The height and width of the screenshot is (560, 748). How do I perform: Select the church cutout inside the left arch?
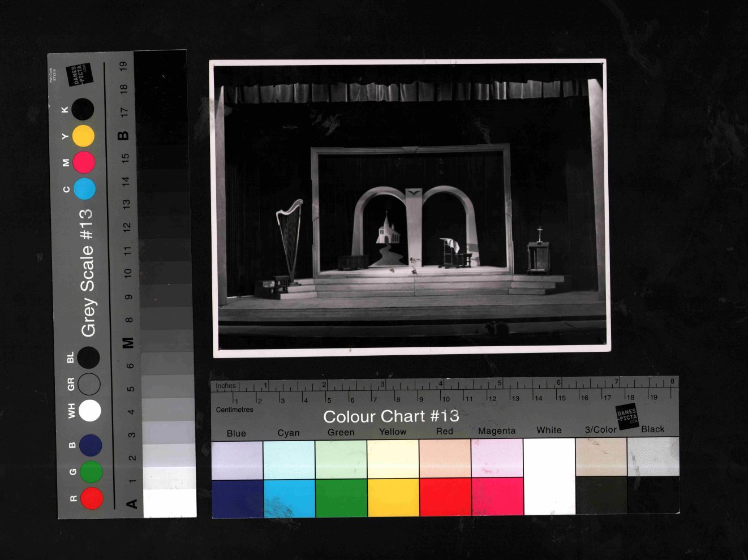coord(387,230)
